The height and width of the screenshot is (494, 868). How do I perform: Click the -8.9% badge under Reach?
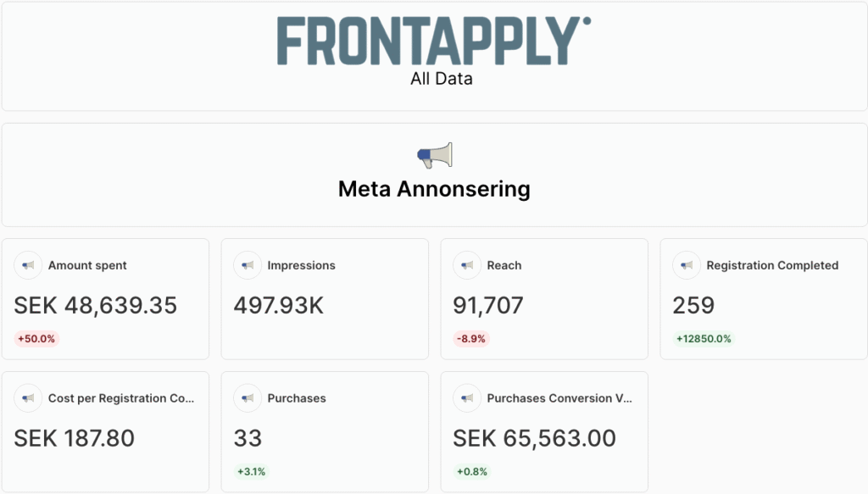[x=471, y=339]
